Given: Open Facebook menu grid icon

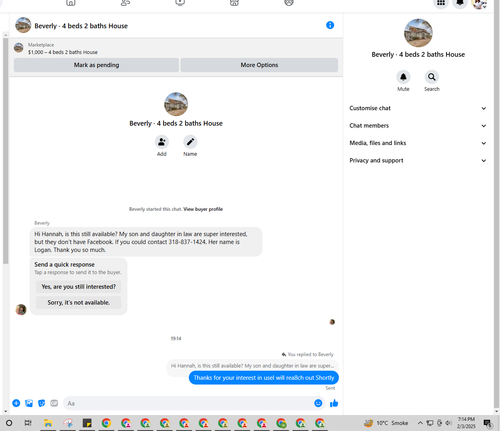Looking at the screenshot, I should click(441, 3).
